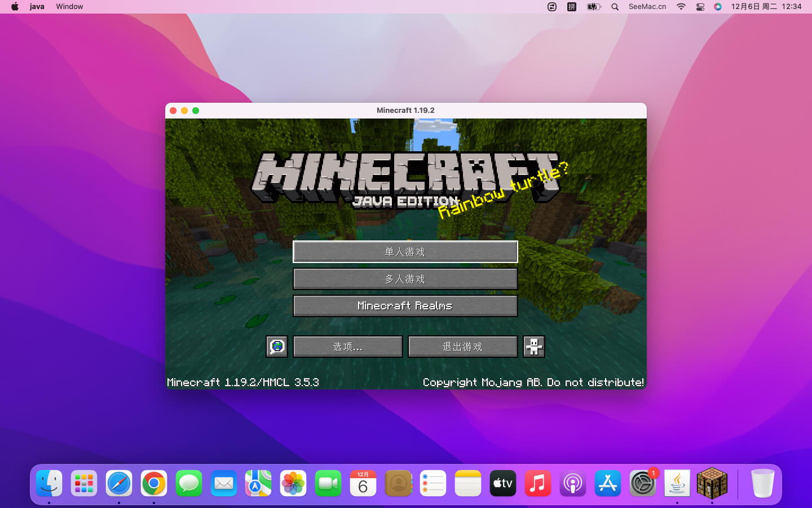Open Minecraft Realms
Viewport: 812px width, 508px height.
405,306
